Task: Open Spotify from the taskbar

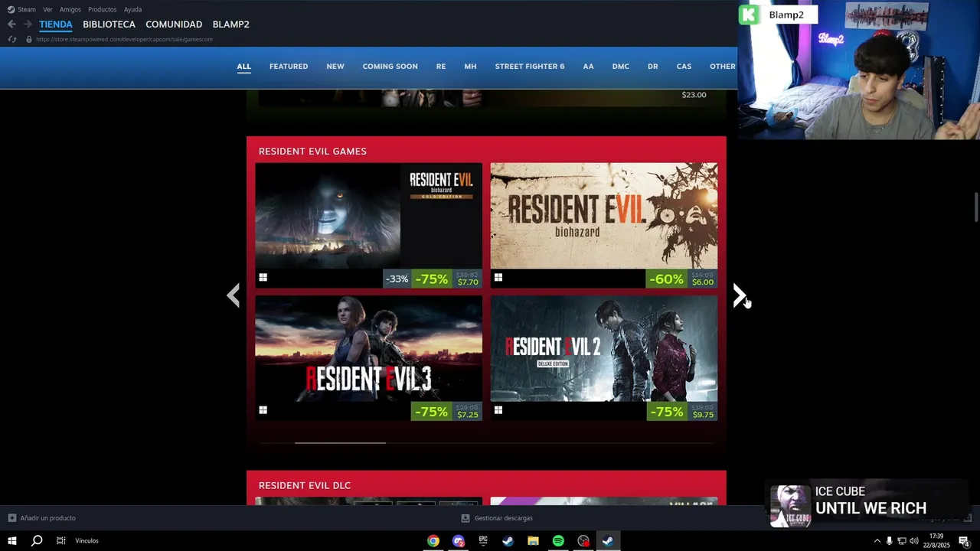Action: [558, 541]
